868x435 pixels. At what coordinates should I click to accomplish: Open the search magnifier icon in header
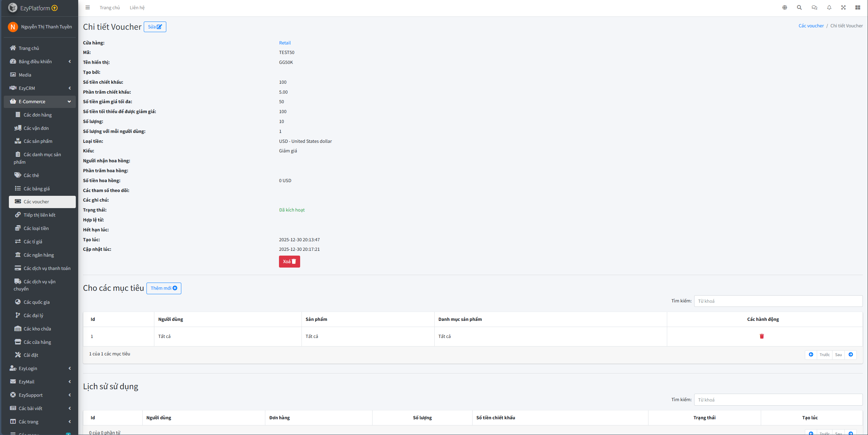[x=799, y=8]
